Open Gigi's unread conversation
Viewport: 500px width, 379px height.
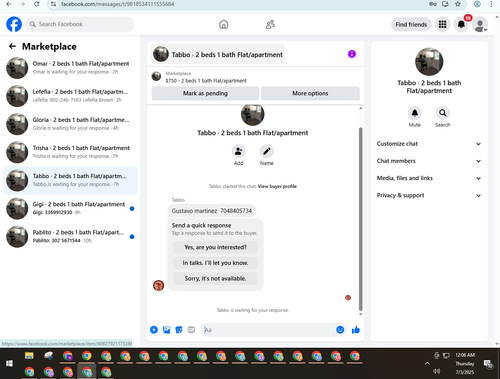[x=70, y=208]
